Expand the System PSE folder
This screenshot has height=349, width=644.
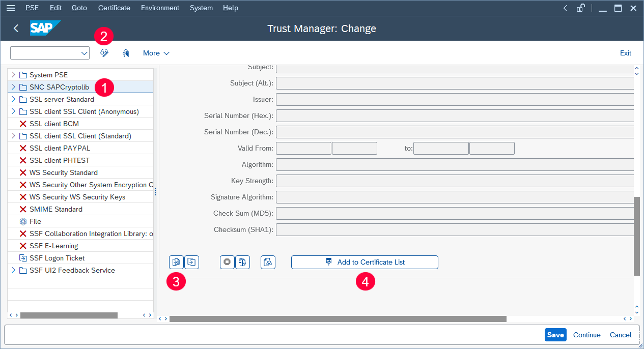click(x=13, y=75)
